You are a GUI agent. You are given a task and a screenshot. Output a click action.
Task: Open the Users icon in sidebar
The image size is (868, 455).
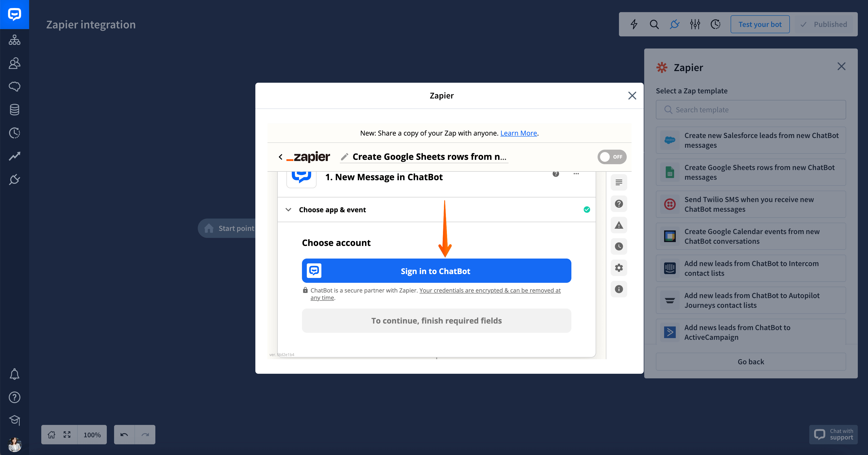click(15, 63)
